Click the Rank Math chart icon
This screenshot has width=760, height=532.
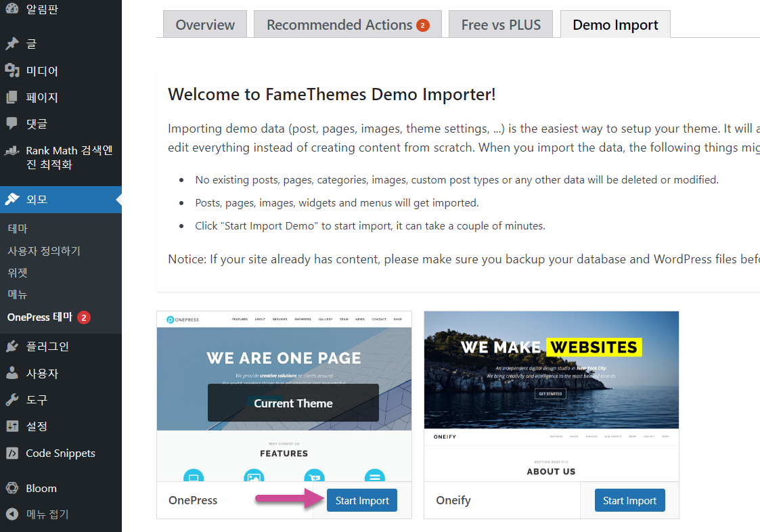click(x=12, y=151)
